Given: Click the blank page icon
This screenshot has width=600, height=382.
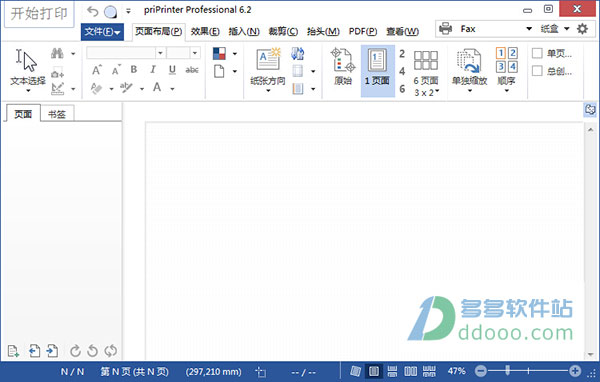Looking at the screenshot, I should pyautogui.click(x=219, y=71).
